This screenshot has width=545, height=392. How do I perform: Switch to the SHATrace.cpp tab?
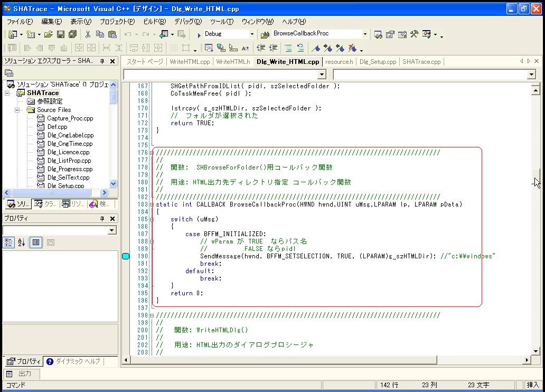[421, 62]
